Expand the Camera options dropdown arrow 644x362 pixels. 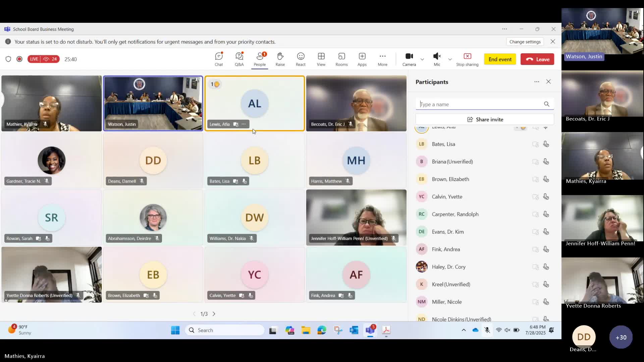tap(422, 59)
